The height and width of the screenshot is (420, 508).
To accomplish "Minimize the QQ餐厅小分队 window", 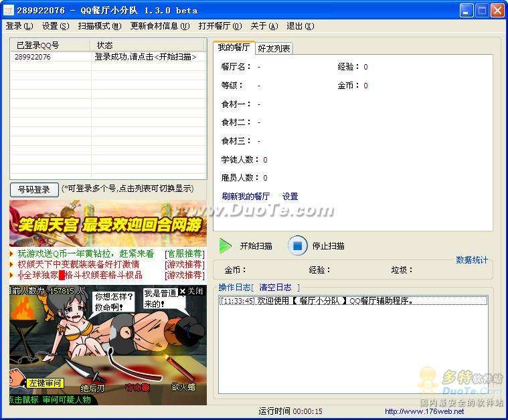I will point(467,11).
